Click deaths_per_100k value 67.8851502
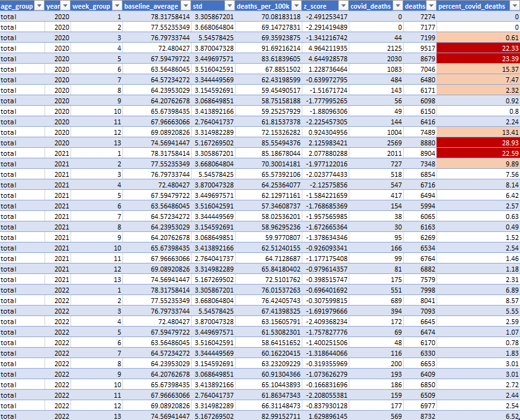Viewport: 520px width, 420px height. tap(283, 69)
